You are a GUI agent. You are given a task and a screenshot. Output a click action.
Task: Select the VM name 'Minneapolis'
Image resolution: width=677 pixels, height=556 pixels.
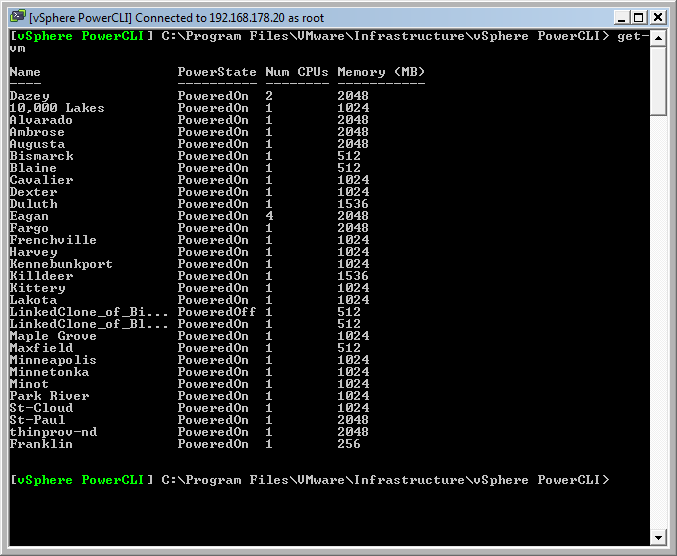point(53,360)
